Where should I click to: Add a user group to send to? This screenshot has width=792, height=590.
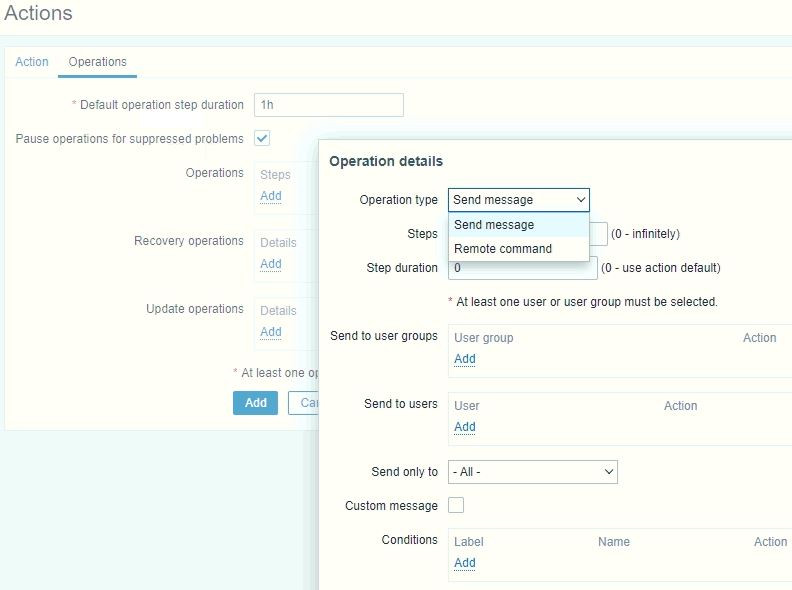click(464, 359)
